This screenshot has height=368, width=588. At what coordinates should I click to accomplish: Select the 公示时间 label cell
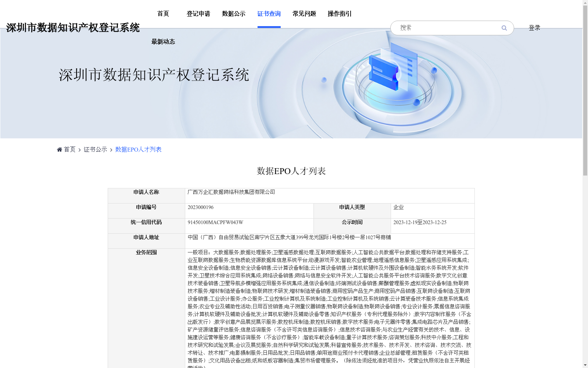[x=352, y=226]
